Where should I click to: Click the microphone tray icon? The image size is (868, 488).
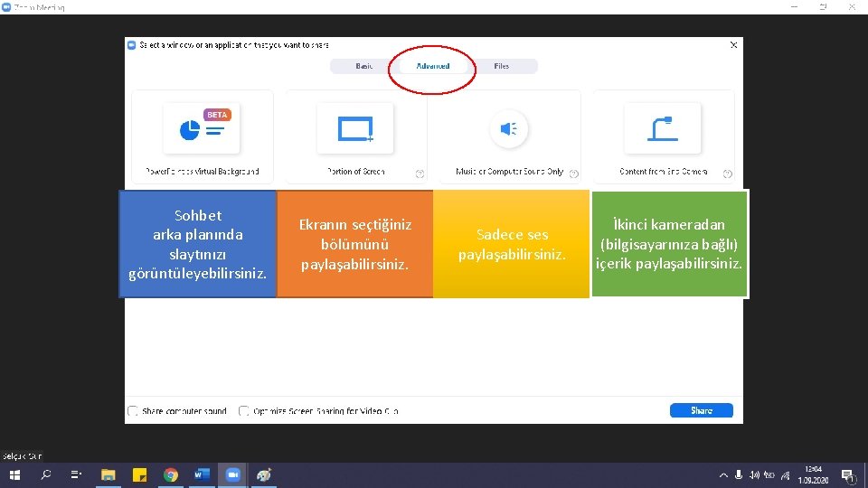point(739,475)
